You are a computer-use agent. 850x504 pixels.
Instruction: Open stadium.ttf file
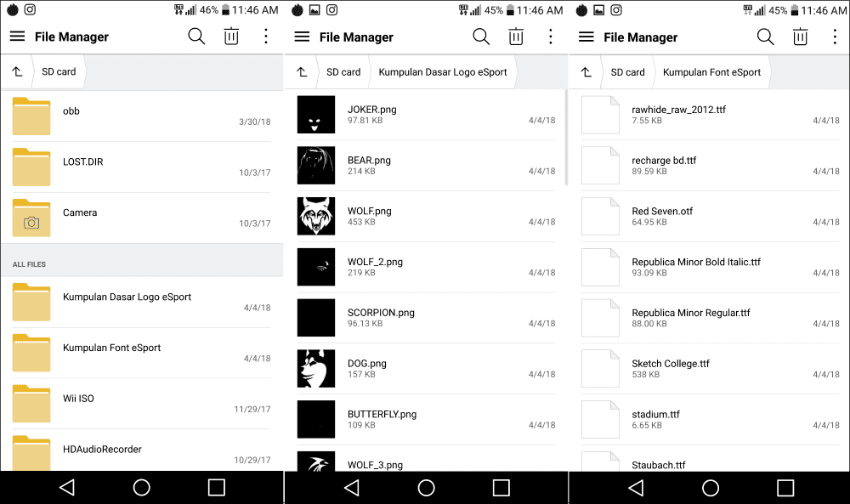coord(710,420)
